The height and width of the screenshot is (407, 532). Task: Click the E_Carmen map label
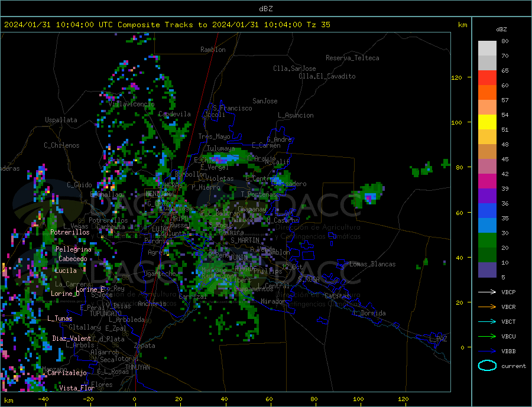(267, 145)
